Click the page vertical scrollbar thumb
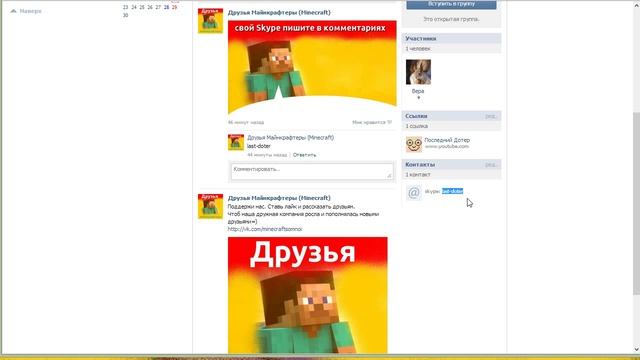The width and height of the screenshot is (640, 360). (x=636, y=203)
